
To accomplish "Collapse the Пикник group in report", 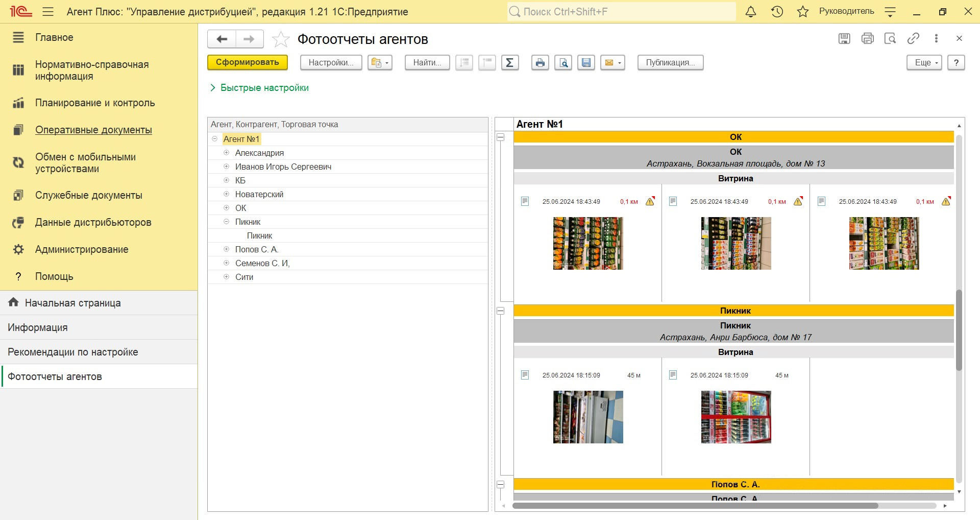I will [x=501, y=311].
